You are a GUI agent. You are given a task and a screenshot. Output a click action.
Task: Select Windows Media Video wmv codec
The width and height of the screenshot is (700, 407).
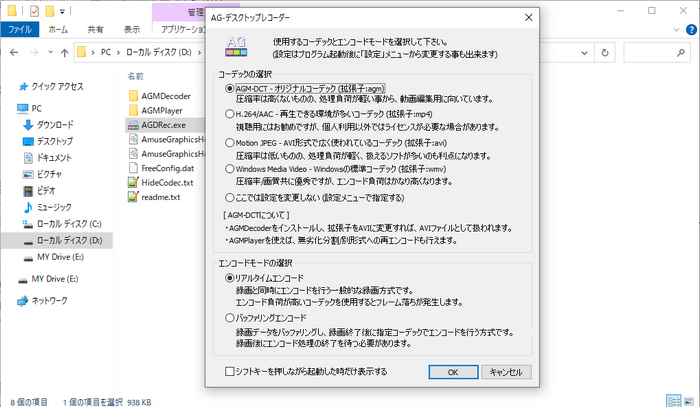coord(229,169)
